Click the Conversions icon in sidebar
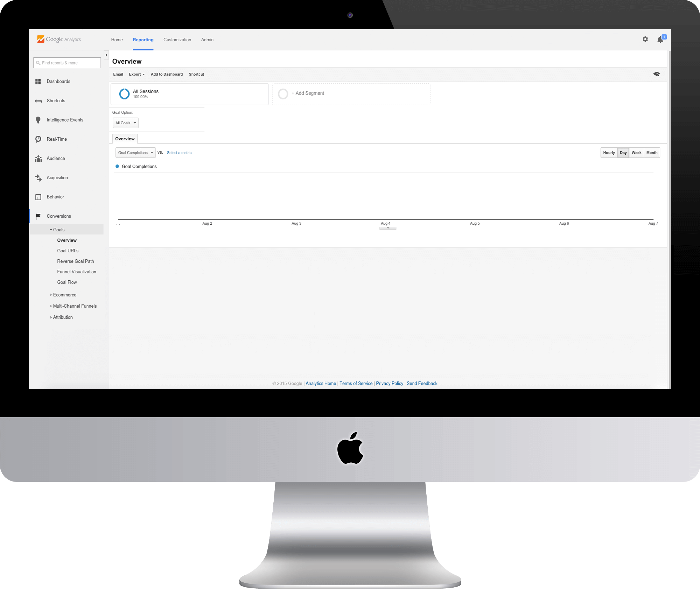Viewport: 700px width, 589px height. tap(38, 216)
